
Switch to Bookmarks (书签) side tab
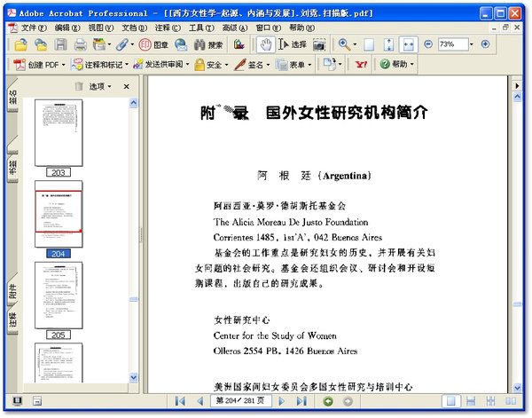point(12,167)
